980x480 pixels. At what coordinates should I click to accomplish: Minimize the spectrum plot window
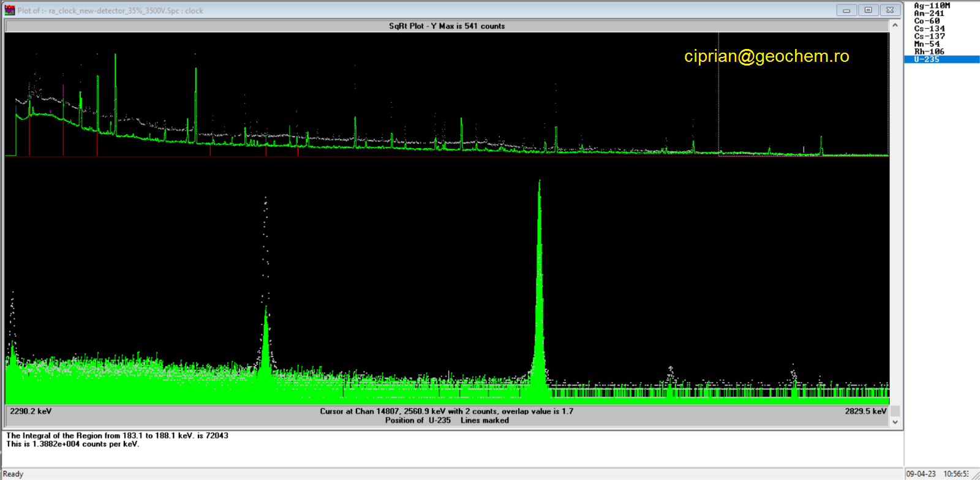pos(846,10)
